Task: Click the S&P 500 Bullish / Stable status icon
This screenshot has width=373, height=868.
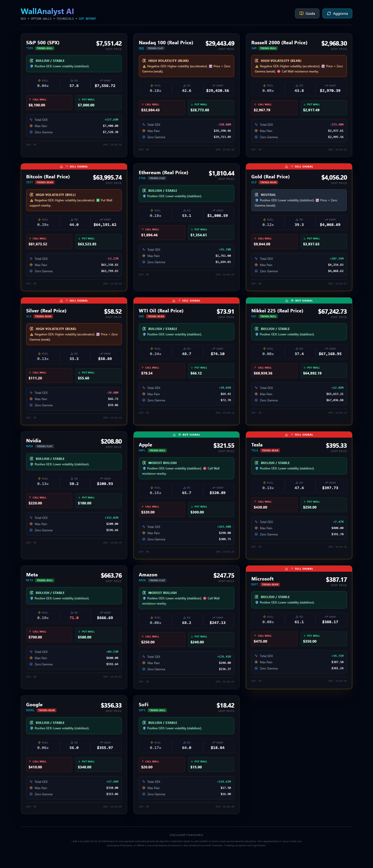Action: 32,61
